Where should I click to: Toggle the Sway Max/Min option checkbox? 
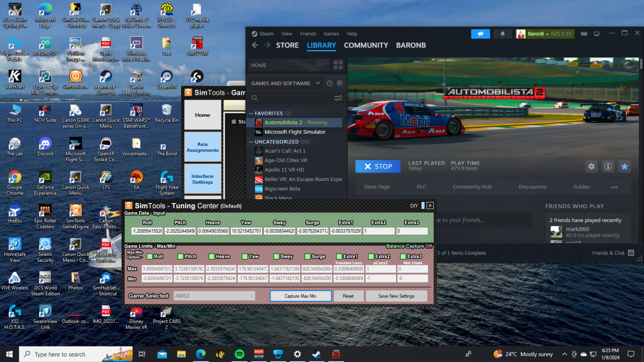pos(277,257)
